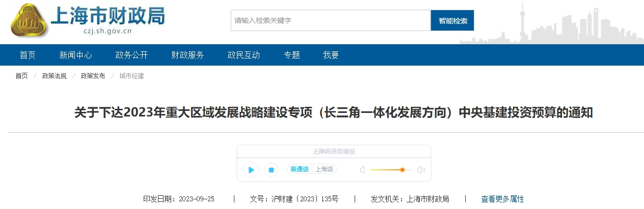
Task: Open 首页 in the main navigation bar
Action: (x=28, y=55)
